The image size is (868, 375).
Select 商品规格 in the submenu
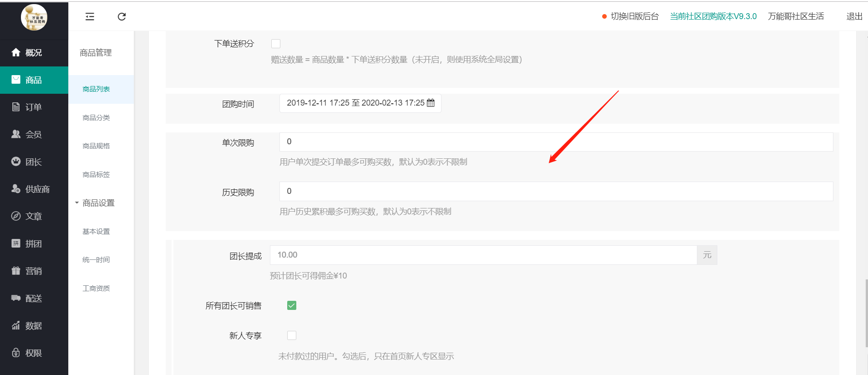coord(96,146)
